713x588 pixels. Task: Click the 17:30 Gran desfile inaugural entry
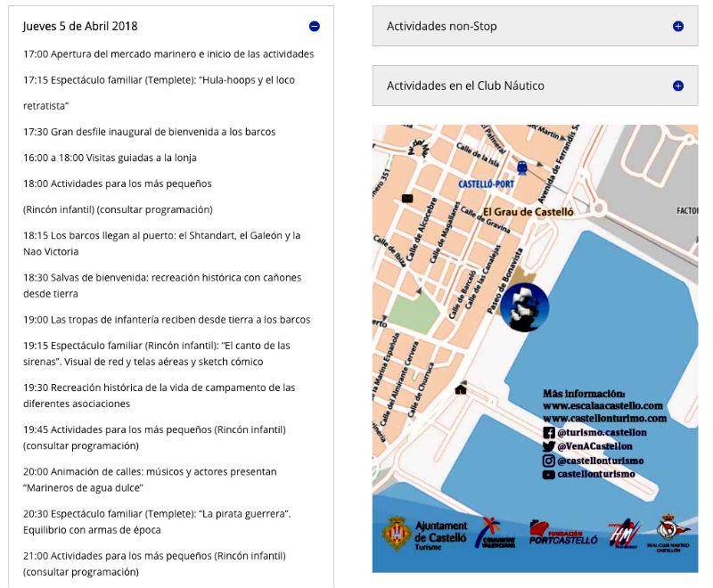pos(150,132)
